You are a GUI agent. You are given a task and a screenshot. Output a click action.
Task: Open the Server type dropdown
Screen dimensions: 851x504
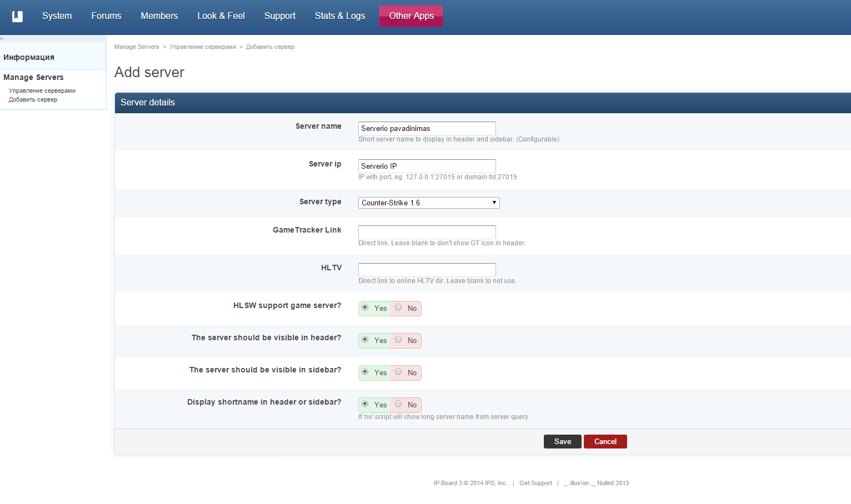pyautogui.click(x=429, y=203)
